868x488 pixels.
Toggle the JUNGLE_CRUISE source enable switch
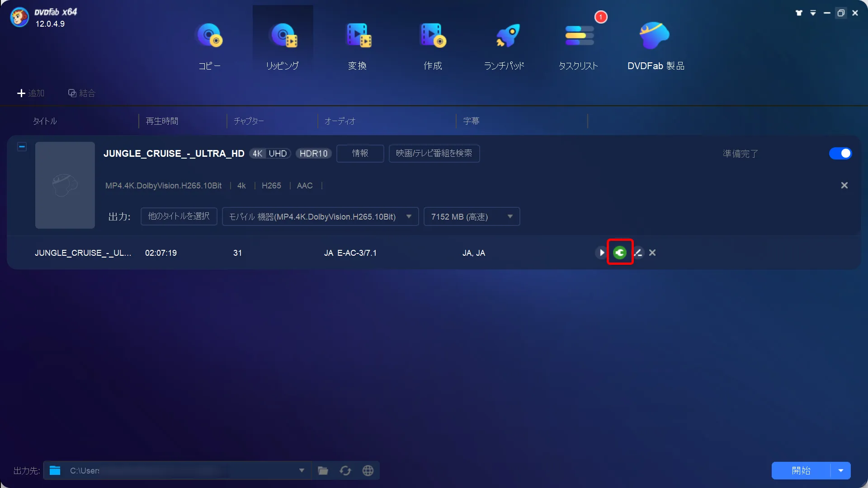840,154
